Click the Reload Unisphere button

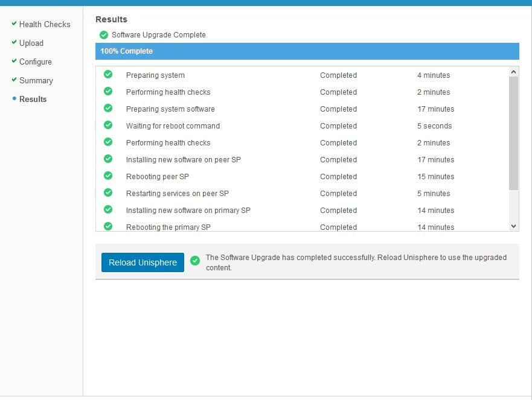pyautogui.click(x=143, y=262)
